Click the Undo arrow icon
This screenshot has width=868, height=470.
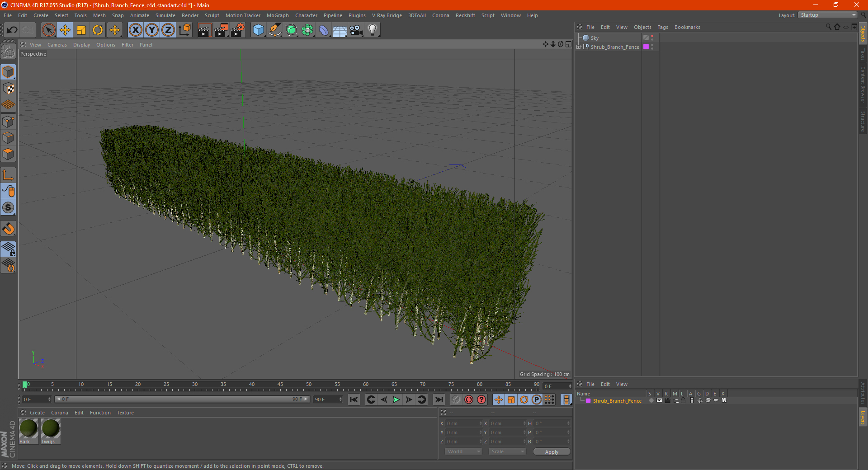pyautogui.click(x=12, y=30)
